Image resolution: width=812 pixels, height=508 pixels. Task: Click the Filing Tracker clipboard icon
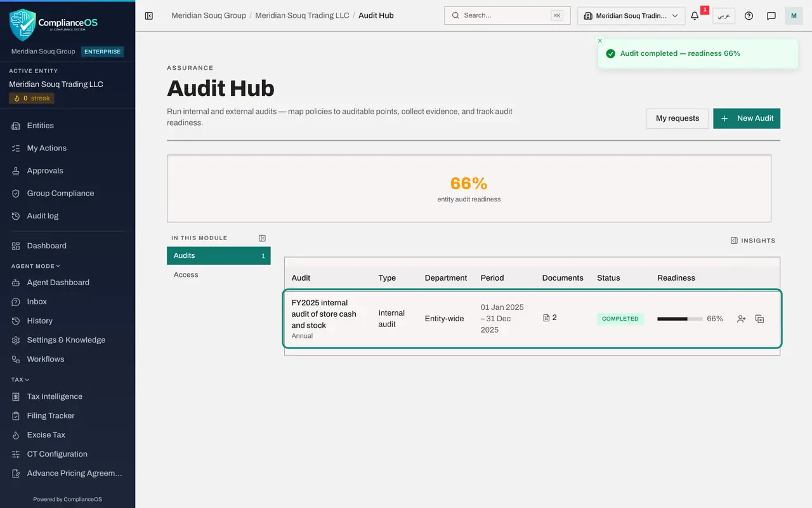16,416
